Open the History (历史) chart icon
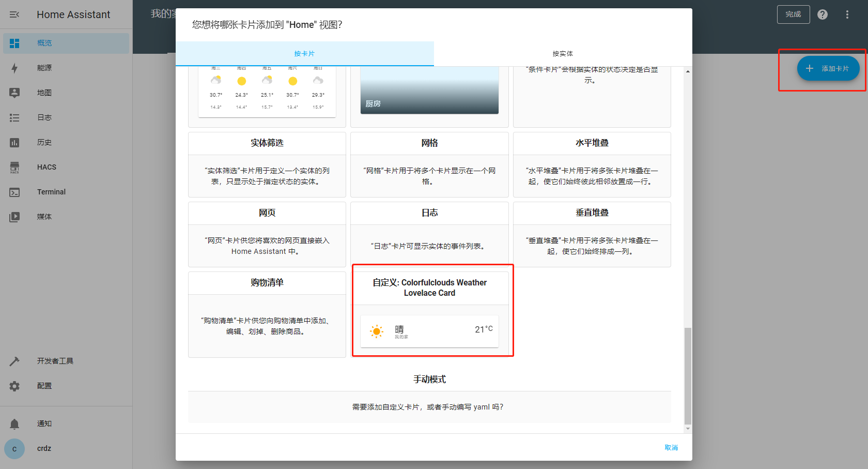This screenshot has width=868, height=469. 14,143
